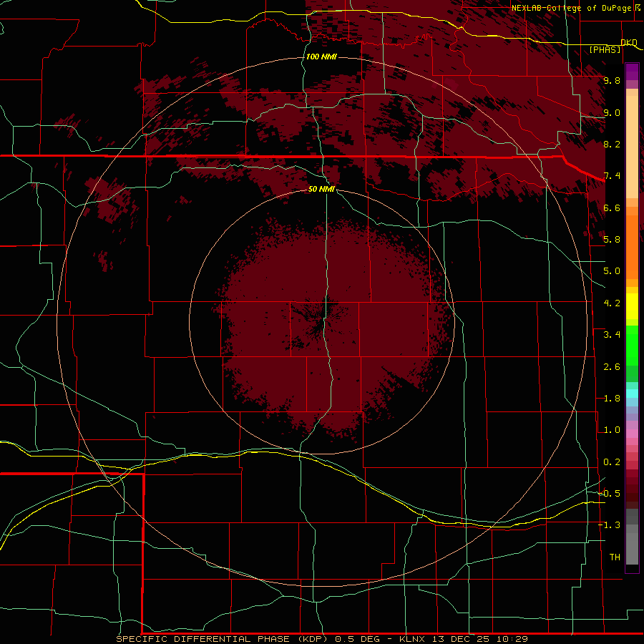Click the 50 NMI range ring label
Image resolution: width=644 pixels, height=644 pixels.
click(x=321, y=189)
